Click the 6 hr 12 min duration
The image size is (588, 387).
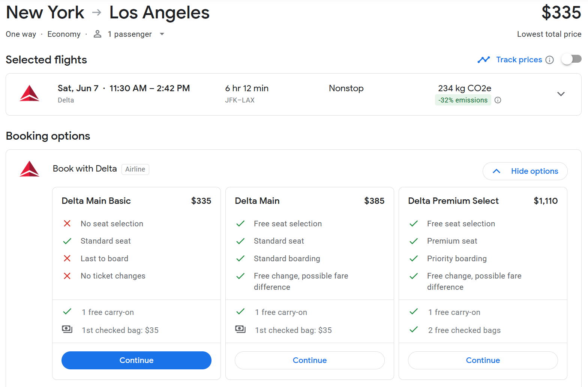click(x=247, y=88)
